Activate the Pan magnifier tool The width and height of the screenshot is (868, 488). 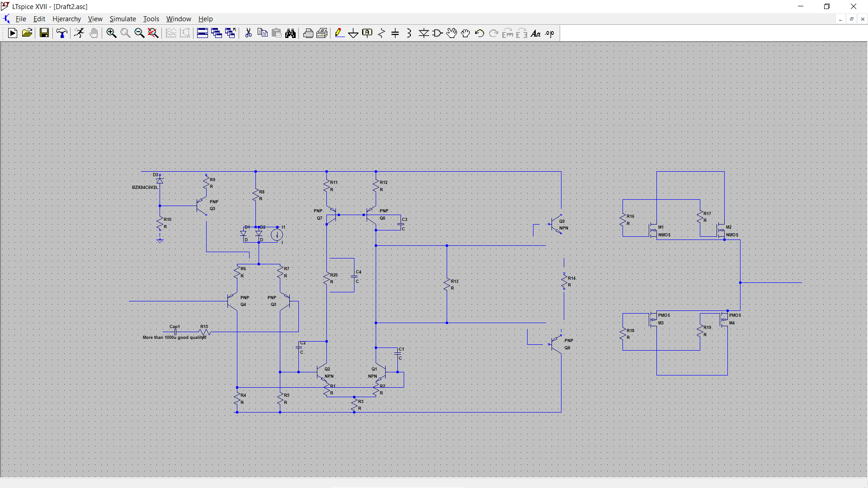click(125, 33)
